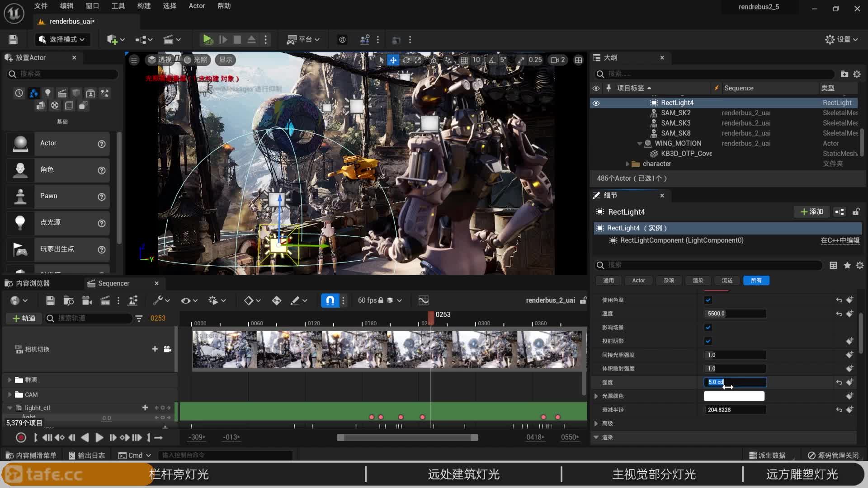868x488 pixels.
Task: Open the Output Log (输出日志) button
Action: 87,455
